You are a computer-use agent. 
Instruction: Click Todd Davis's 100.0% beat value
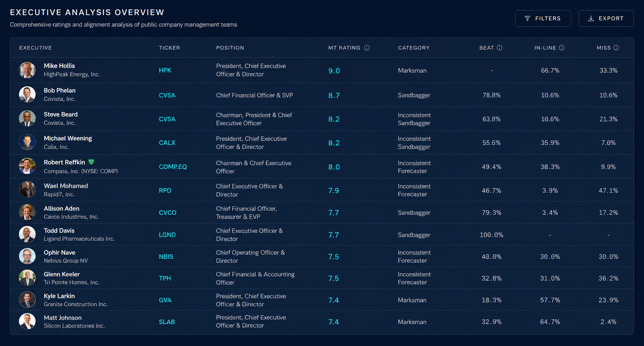[x=492, y=235]
